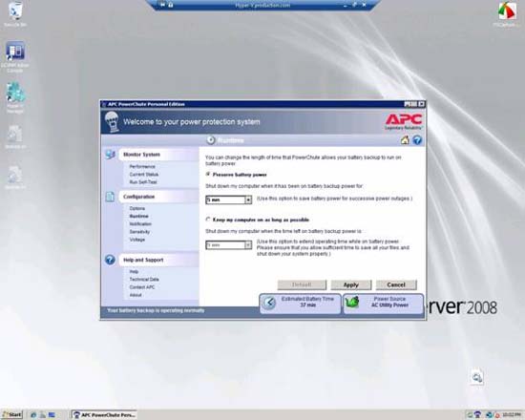Click the pin icon on remote desktop bar

[162, 5]
